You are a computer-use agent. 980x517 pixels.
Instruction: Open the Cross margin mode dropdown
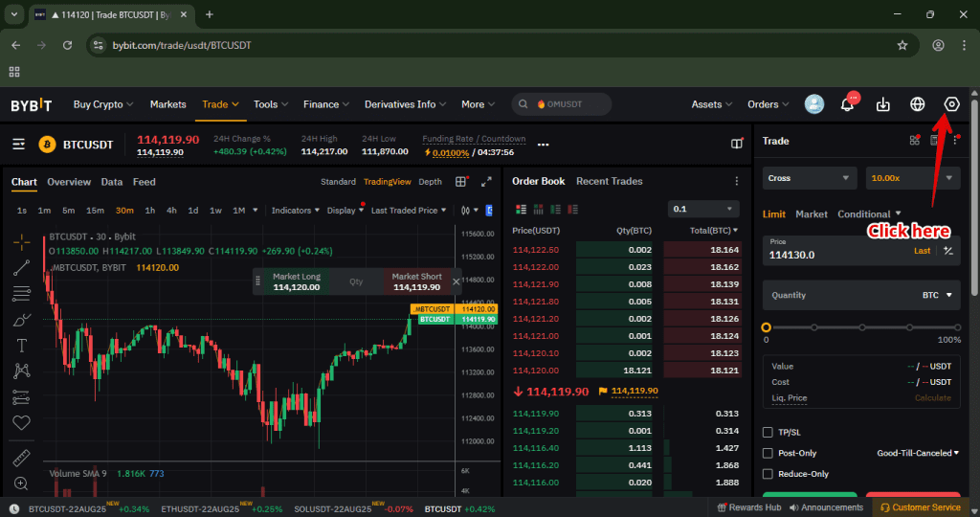click(x=809, y=178)
